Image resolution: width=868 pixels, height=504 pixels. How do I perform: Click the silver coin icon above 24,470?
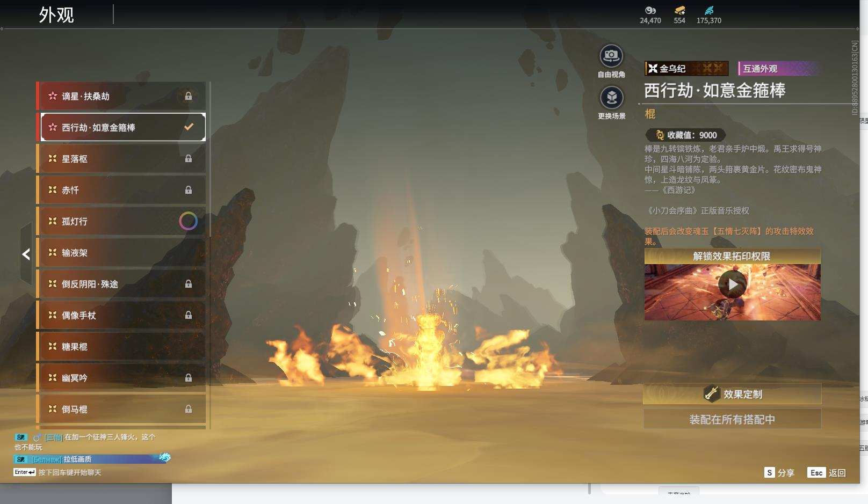point(650,10)
